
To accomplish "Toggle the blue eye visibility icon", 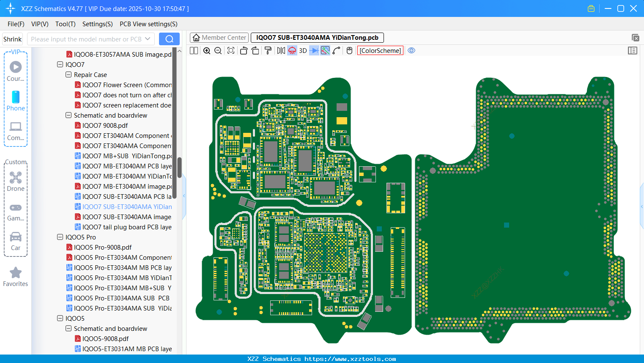I will tap(411, 51).
